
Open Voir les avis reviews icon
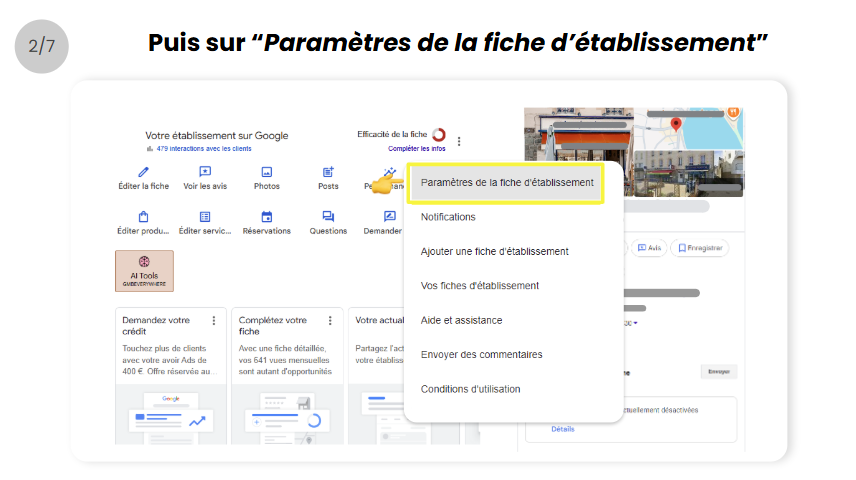coord(204,172)
